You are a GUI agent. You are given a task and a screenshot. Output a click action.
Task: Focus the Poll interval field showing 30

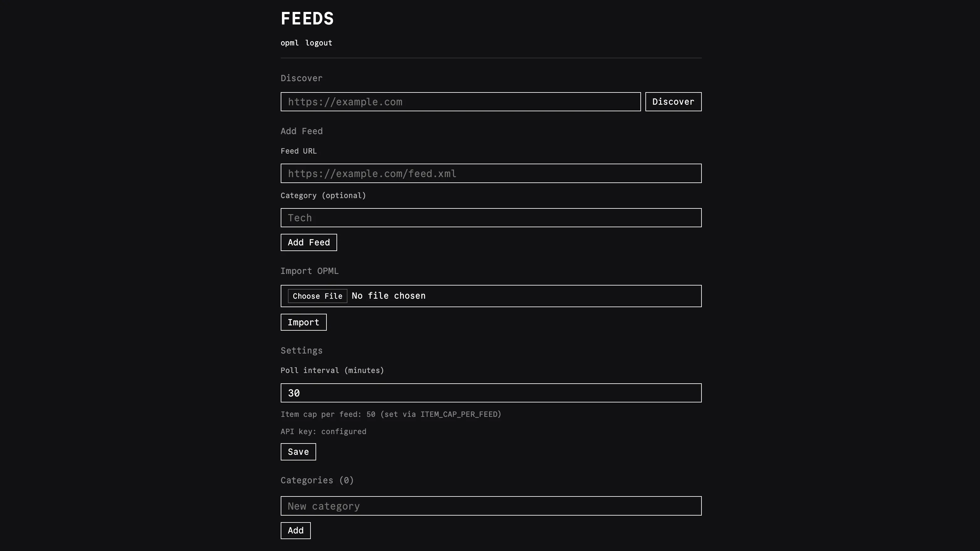491,393
